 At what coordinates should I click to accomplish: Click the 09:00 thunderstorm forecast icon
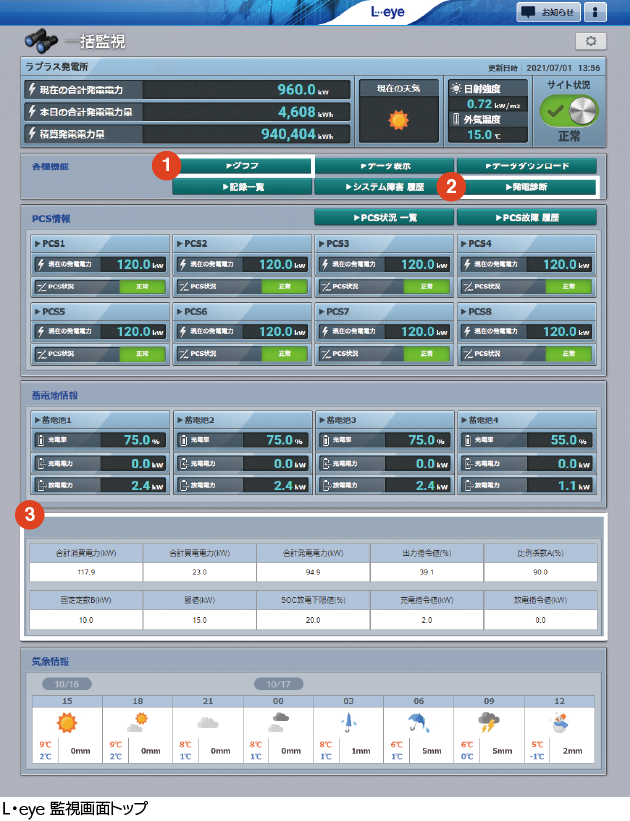(490, 723)
